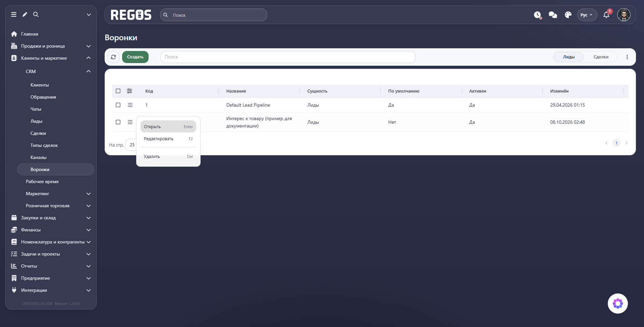The width and height of the screenshot is (644, 327).
Task: Open the Рус language dropdown
Action: coord(587,15)
